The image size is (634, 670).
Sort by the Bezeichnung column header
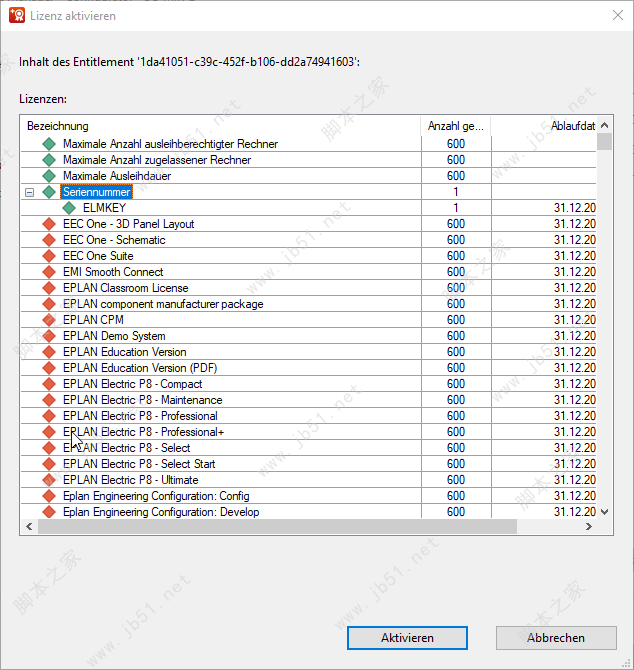click(x=220, y=126)
